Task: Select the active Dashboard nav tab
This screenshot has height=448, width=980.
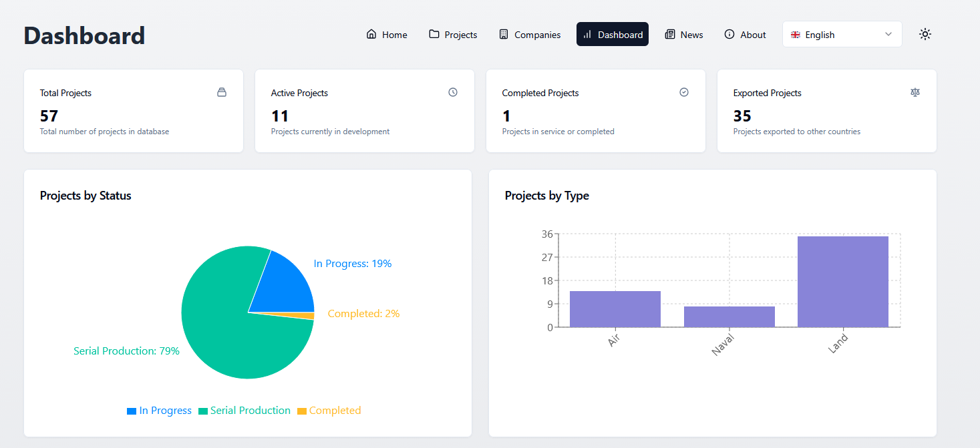Action: point(613,35)
